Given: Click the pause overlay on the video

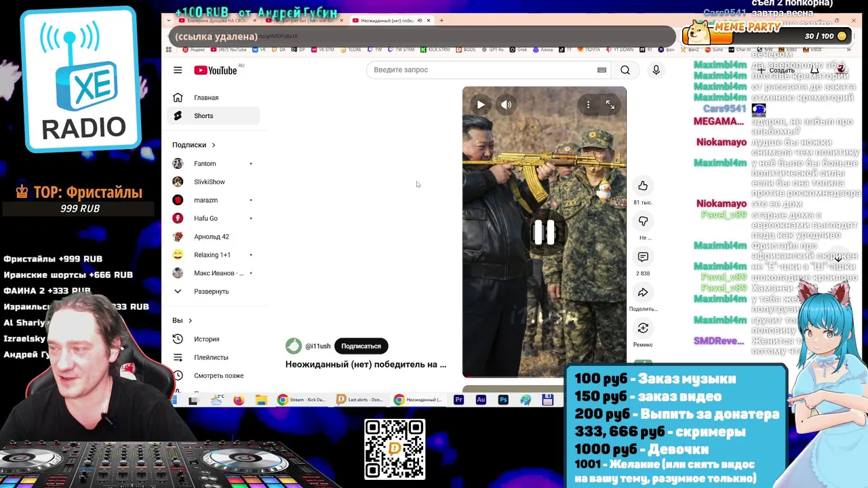Looking at the screenshot, I should [544, 232].
